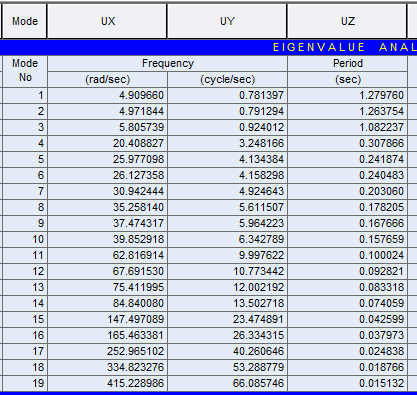417x395 pixels.
Task: Select the (rad/sec) subheader cell
Action: [x=107, y=79]
